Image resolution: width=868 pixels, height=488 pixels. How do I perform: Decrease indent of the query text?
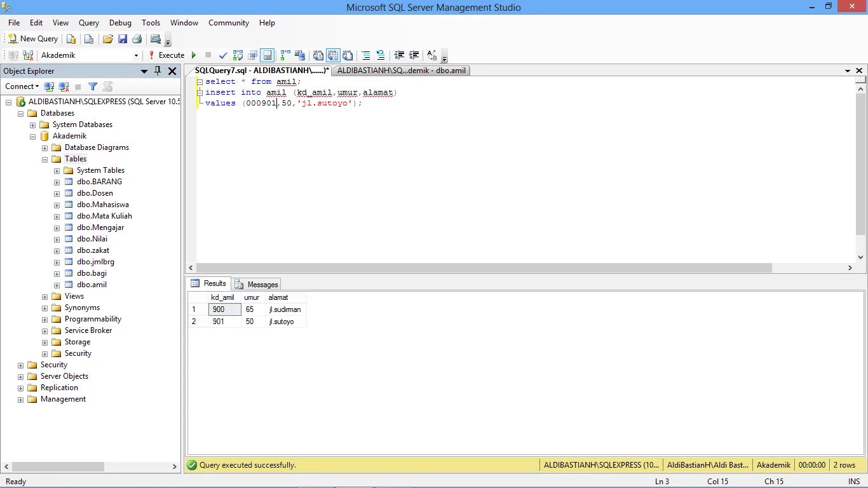point(399,55)
